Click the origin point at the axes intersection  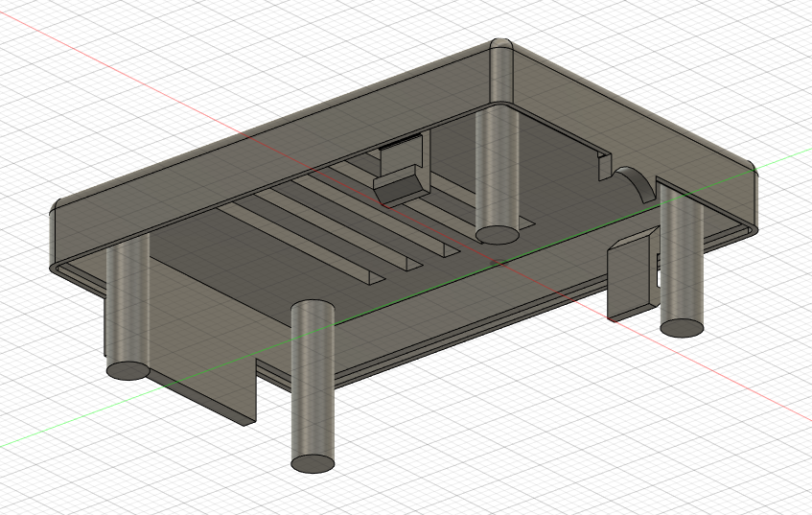[499, 263]
